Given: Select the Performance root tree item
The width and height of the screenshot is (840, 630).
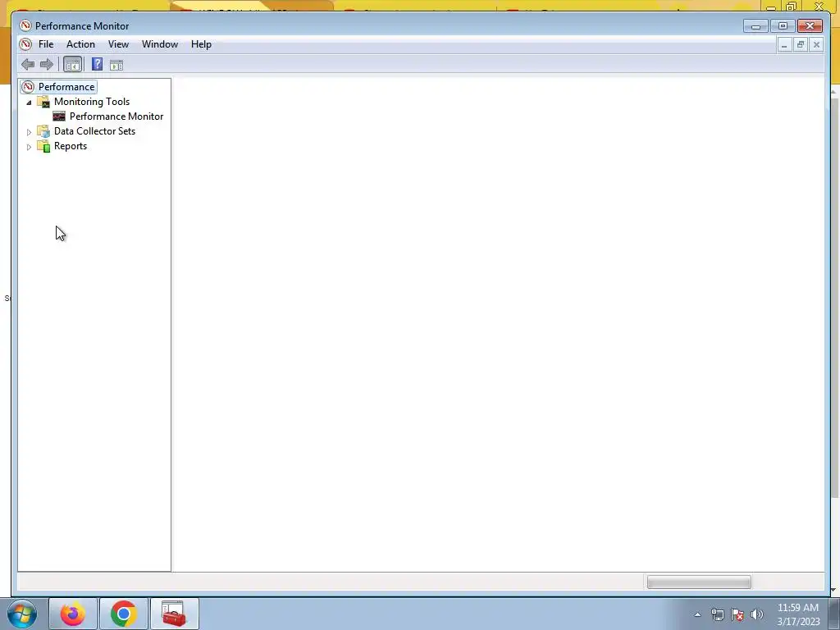Looking at the screenshot, I should pos(66,87).
